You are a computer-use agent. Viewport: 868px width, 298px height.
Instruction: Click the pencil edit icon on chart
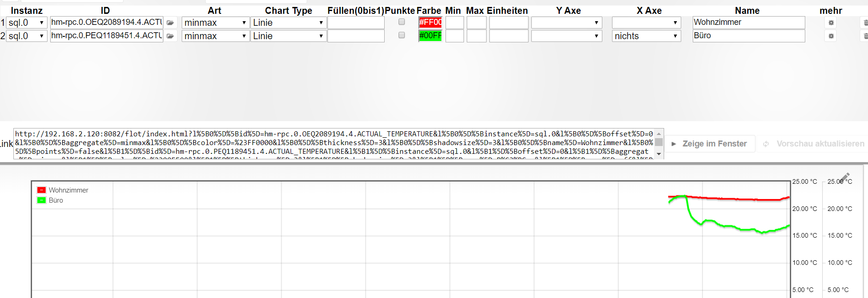(845, 177)
